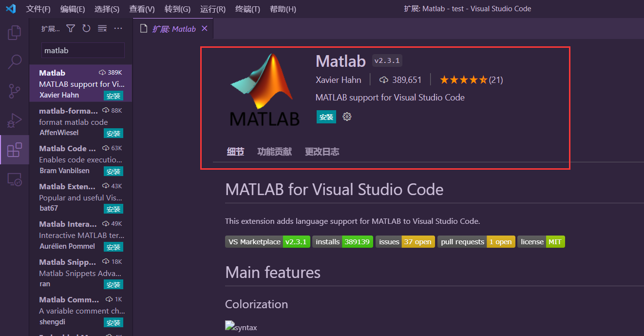Select Matlab Code Run extension entry
The image size is (644, 336).
81,159
